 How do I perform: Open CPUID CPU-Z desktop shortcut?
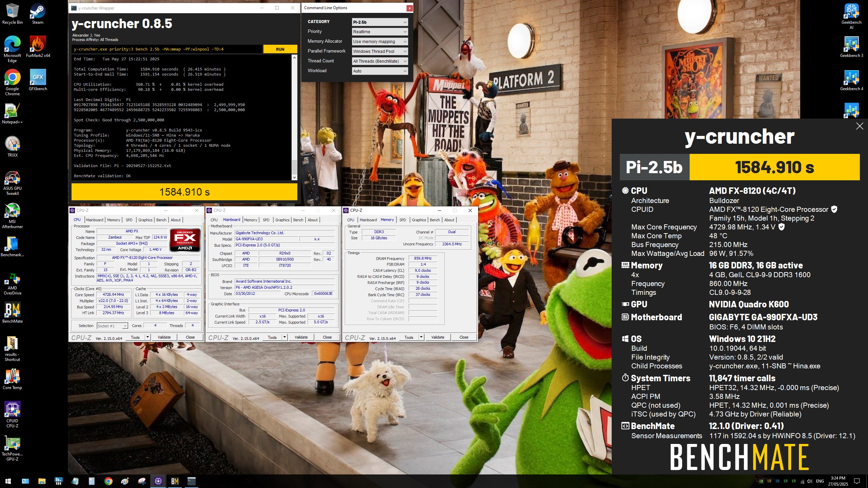(x=13, y=414)
